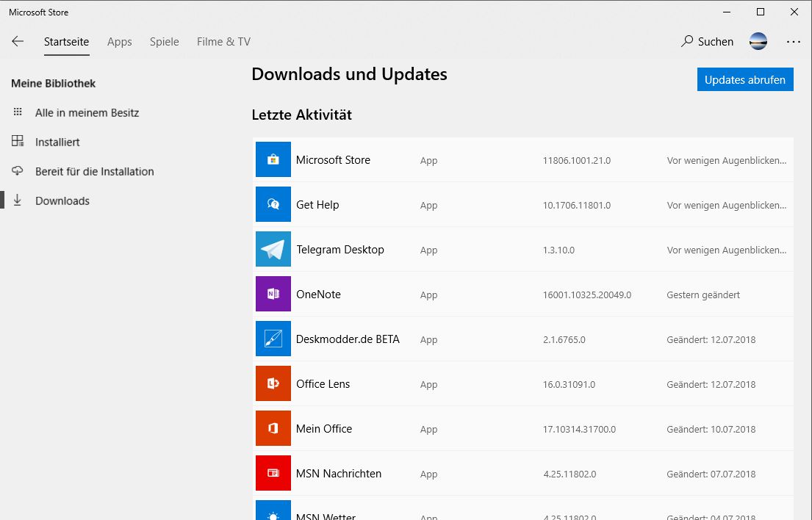Click the icon beside Installiert

(18, 141)
